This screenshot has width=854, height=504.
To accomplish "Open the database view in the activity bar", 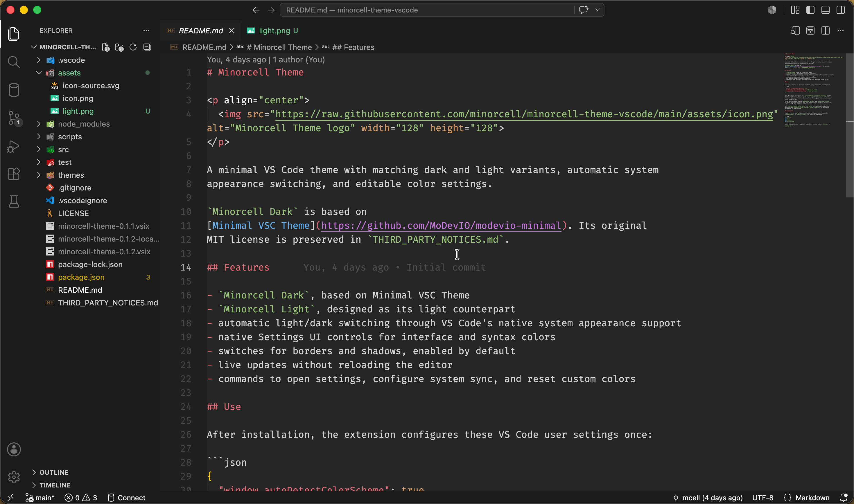I will (14, 90).
